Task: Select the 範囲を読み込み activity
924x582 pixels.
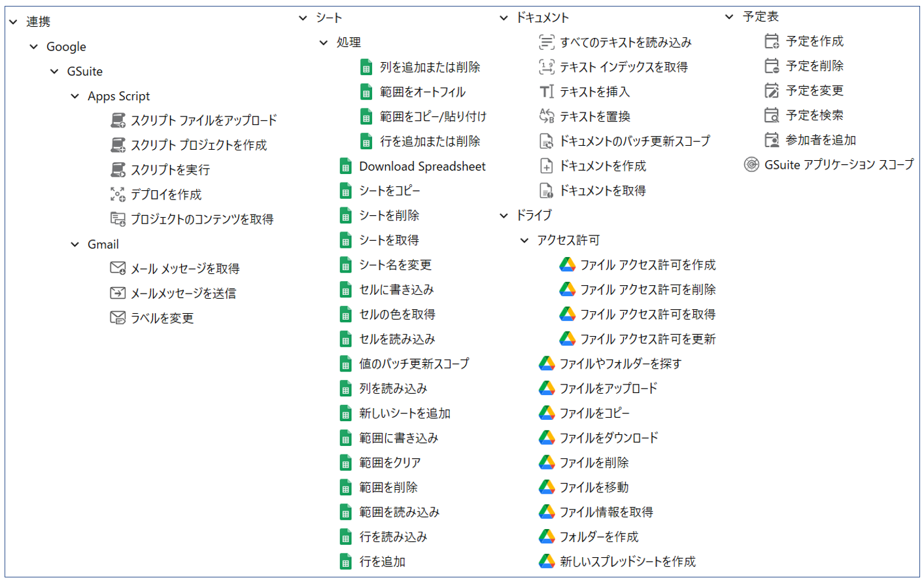Action: (x=400, y=512)
